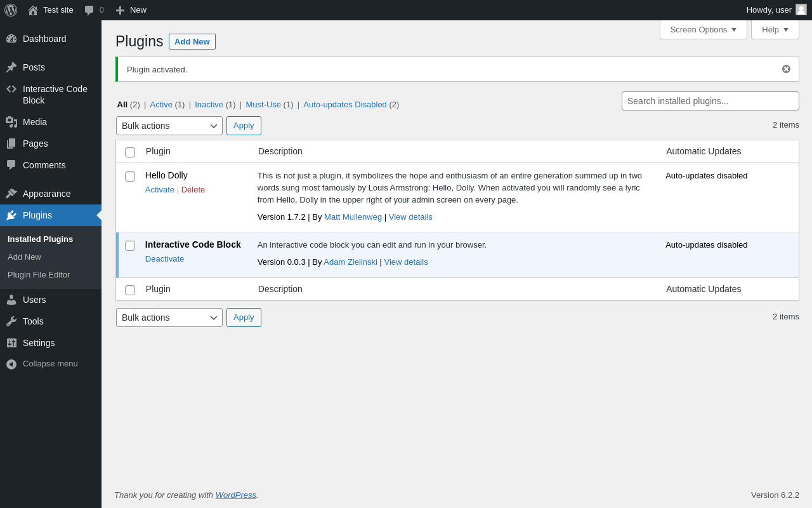
Task: Open Users menu
Action: (x=51, y=300)
